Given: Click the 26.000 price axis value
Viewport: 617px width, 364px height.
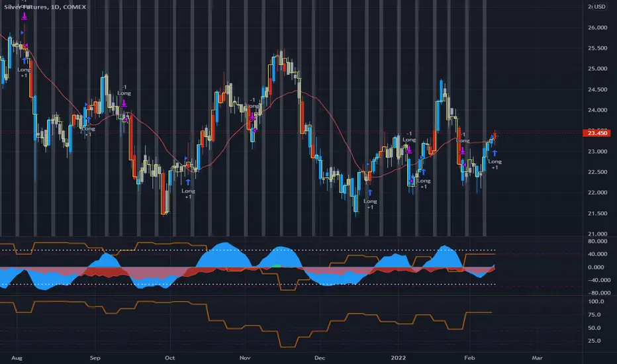Looking at the screenshot, I should click(597, 28).
